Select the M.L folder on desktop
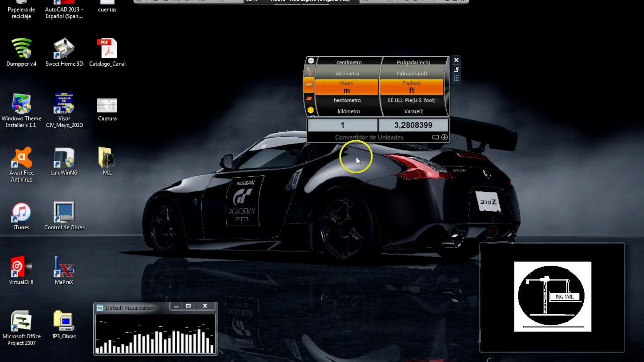Image resolution: width=644 pixels, height=362 pixels. [x=107, y=162]
